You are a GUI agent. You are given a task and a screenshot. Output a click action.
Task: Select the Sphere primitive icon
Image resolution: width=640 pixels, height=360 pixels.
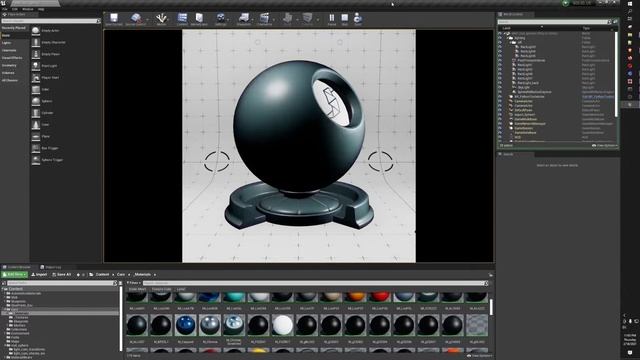coord(36,101)
